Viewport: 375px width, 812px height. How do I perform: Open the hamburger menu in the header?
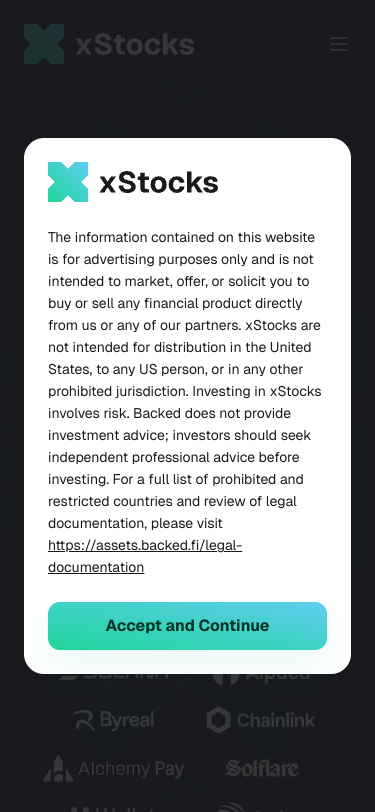coord(339,44)
